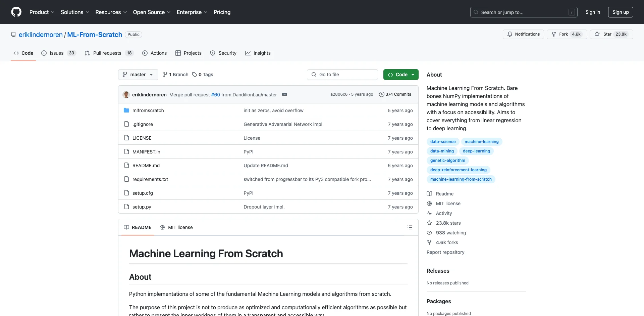Open the 'init as zeros, avoid overflow' commit message
This screenshot has height=316, width=644.
(273, 110)
